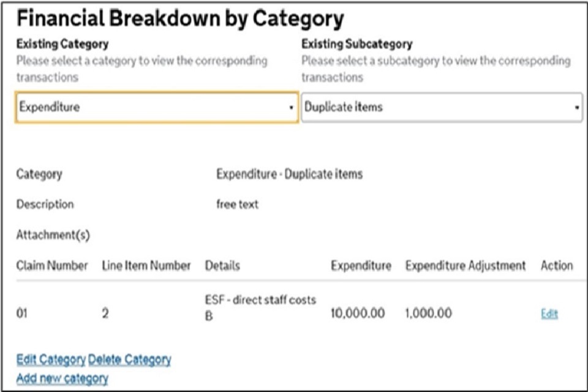Click the 10,000.00 expenditure value
588x392 pixels.
click(x=358, y=314)
